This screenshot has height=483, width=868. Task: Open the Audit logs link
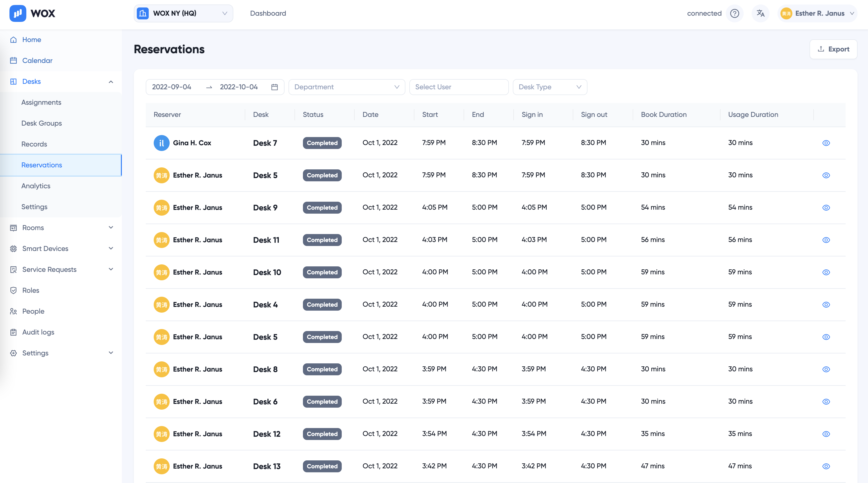38,332
